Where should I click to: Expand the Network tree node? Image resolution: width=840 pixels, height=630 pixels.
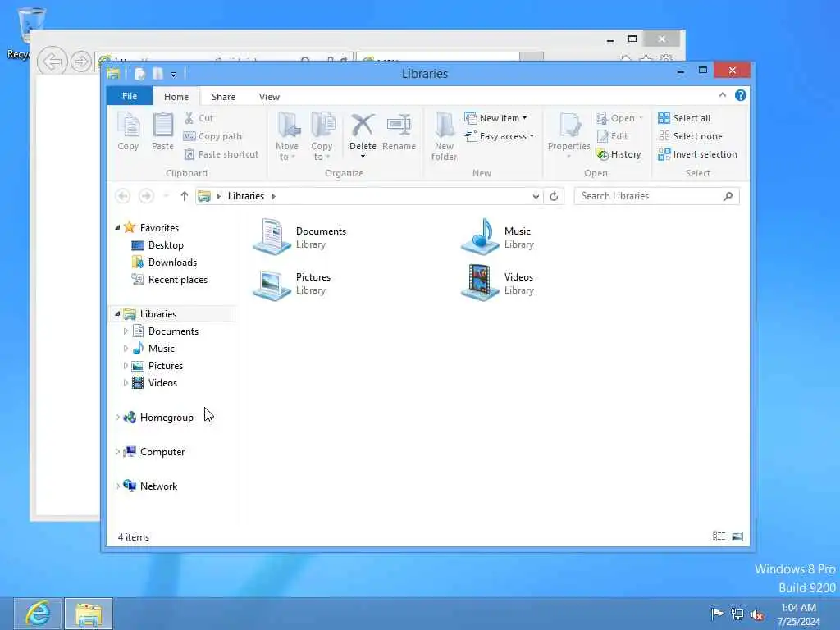(x=117, y=486)
